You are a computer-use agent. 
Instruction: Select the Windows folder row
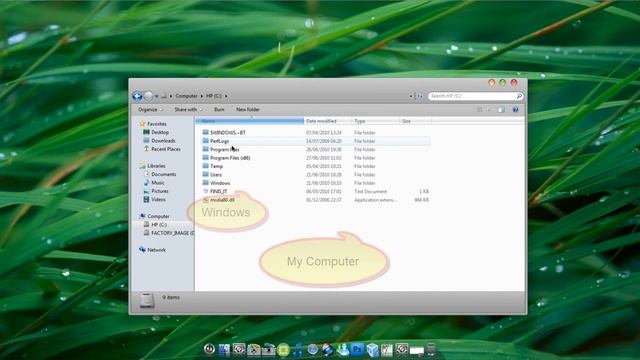pos(316,183)
